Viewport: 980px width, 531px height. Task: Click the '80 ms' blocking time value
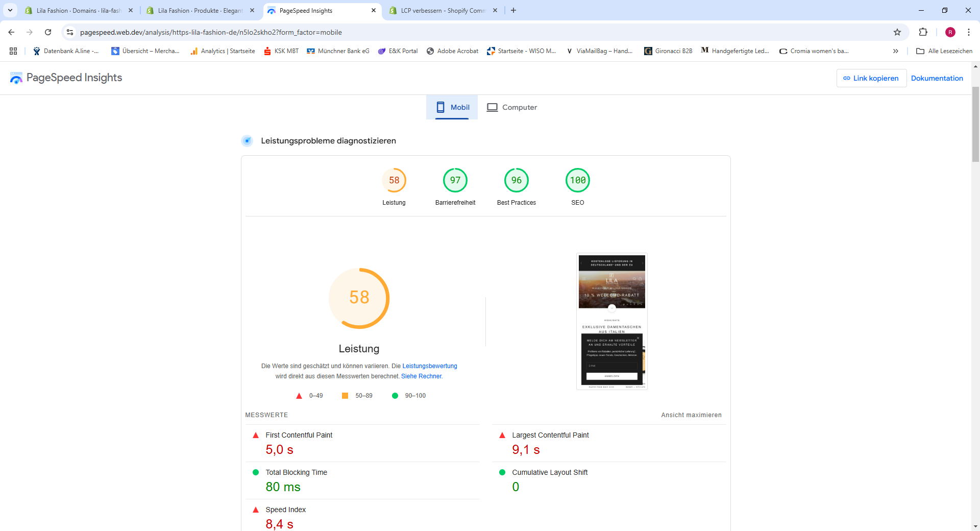[x=283, y=487]
